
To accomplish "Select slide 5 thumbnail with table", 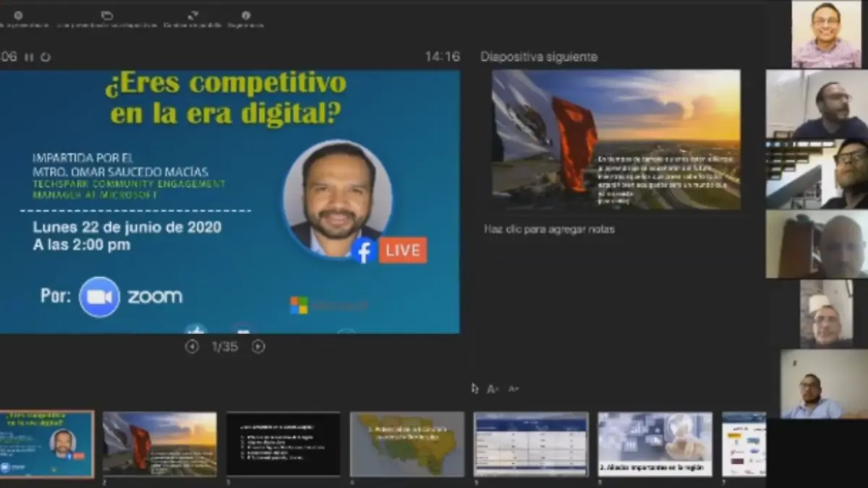I will point(531,444).
